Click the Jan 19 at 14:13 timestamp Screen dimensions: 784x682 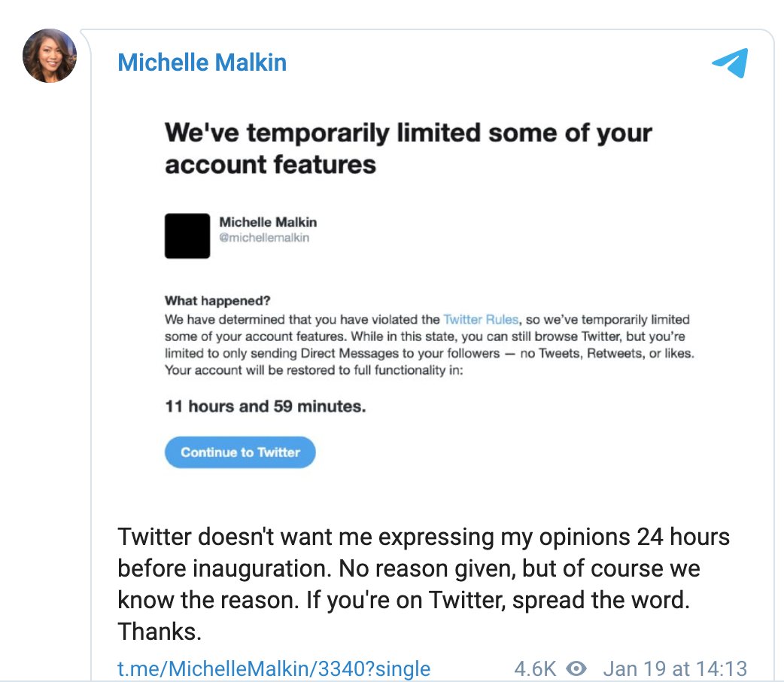(x=675, y=668)
